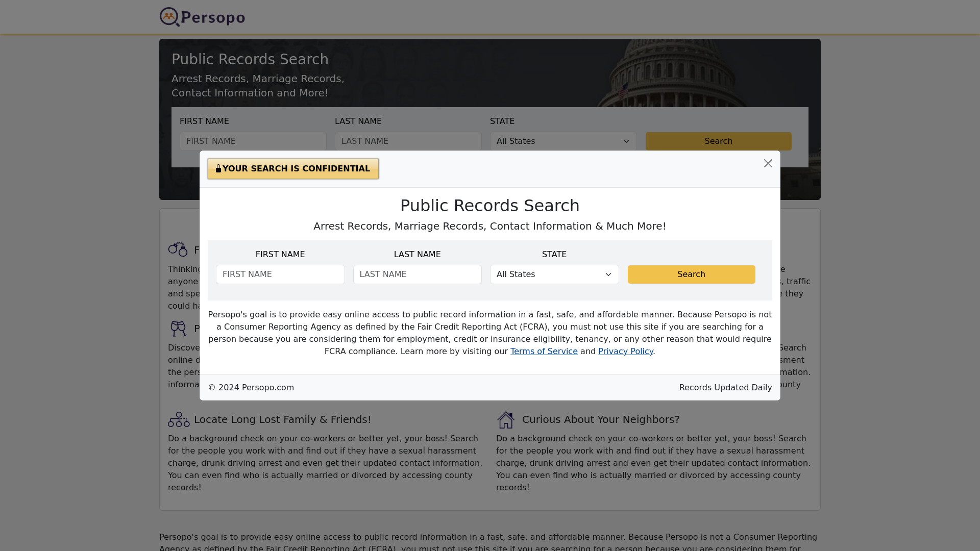Expand STATE dropdown in background form

pos(562,141)
